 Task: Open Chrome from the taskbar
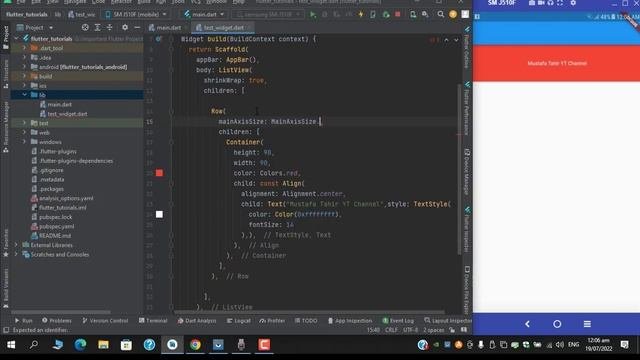(x=195, y=345)
